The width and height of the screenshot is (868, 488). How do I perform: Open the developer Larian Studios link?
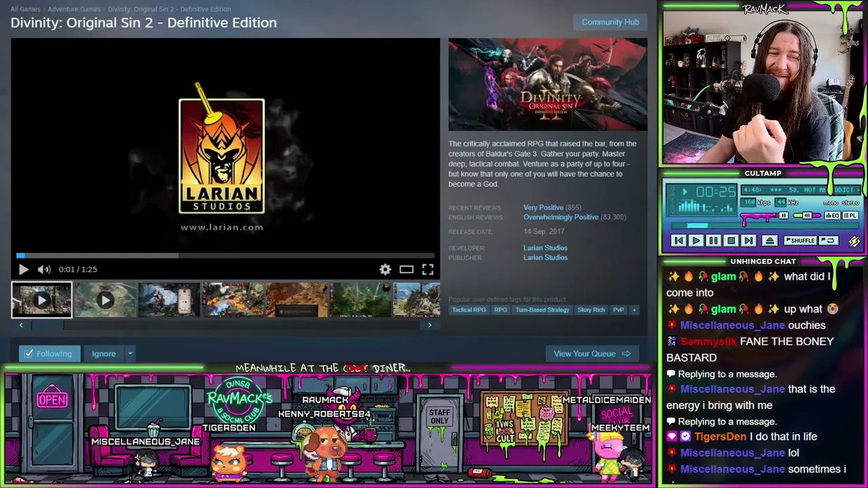pyautogui.click(x=545, y=248)
